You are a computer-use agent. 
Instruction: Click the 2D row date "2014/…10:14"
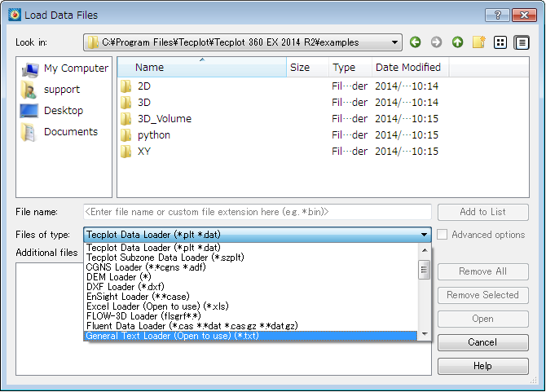pos(407,86)
